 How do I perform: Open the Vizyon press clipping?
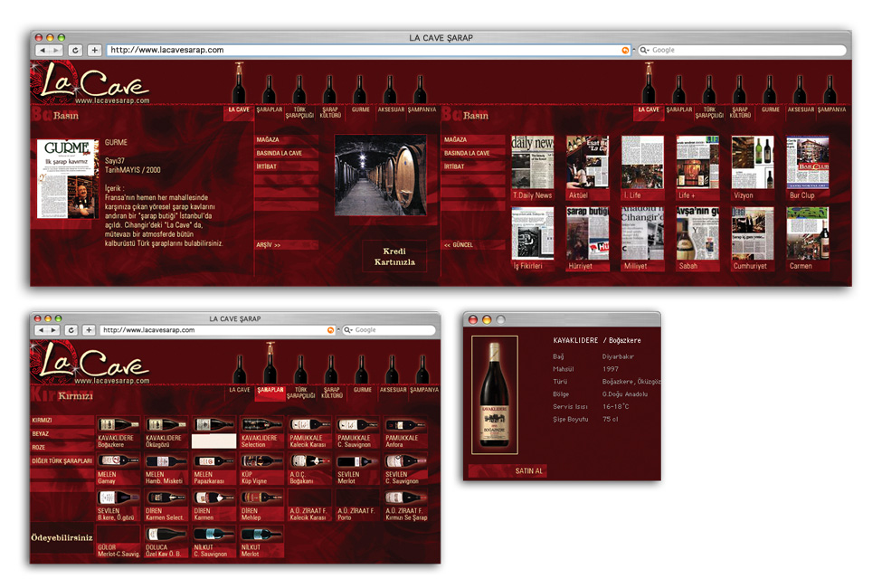753,167
